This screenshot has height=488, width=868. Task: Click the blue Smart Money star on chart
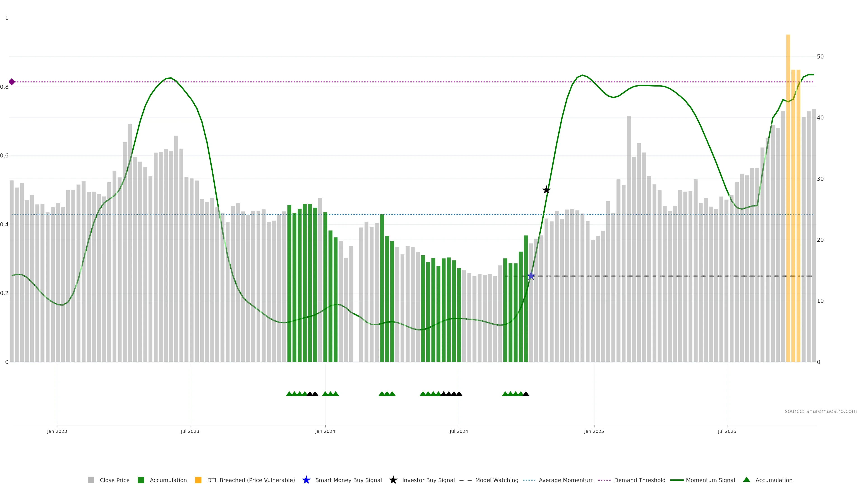(x=531, y=276)
